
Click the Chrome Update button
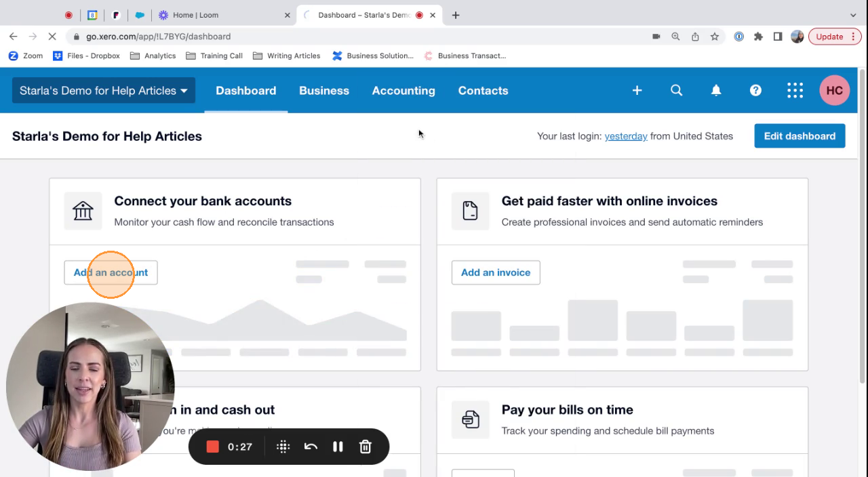click(x=834, y=37)
